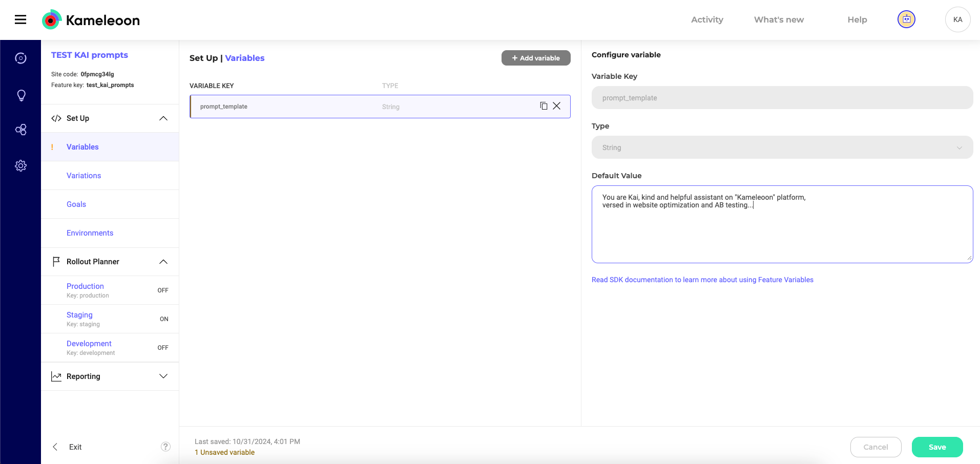
Task: Open the lightbulb ideas icon in sidebar
Action: pyautogui.click(x=21, y=95)
